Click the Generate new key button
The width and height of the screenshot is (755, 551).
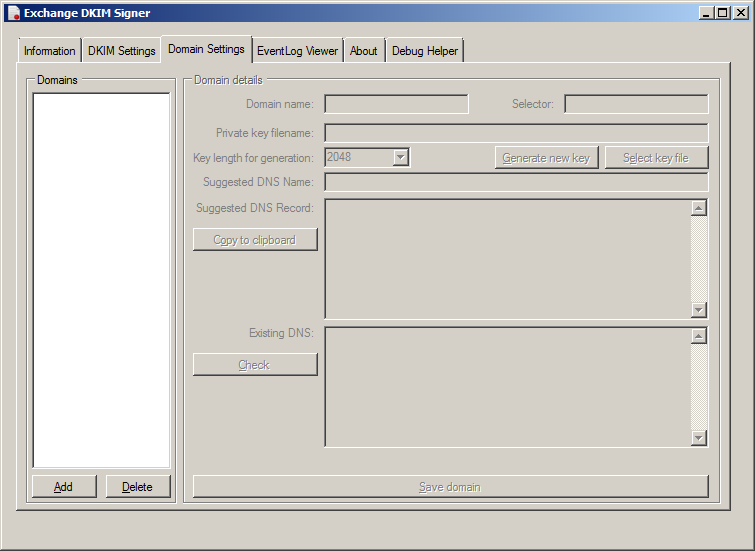pyautogui.click(x=546, y=157)
